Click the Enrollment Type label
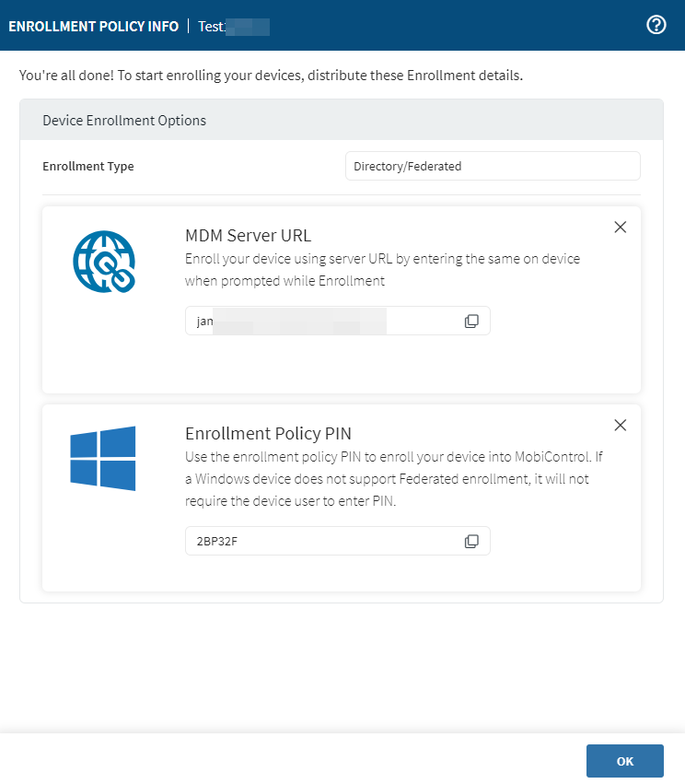The height and width of the screenshot is (784, 685). pos(88,166)
